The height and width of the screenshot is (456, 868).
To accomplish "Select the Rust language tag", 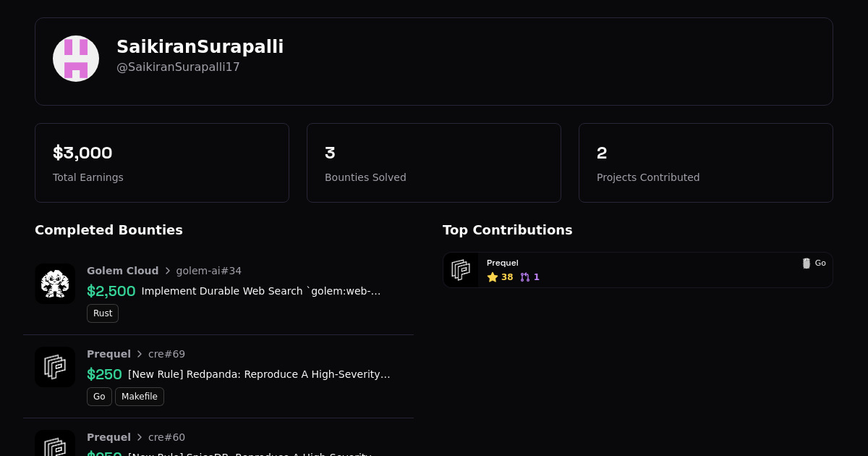I will [x=103, y=313].
